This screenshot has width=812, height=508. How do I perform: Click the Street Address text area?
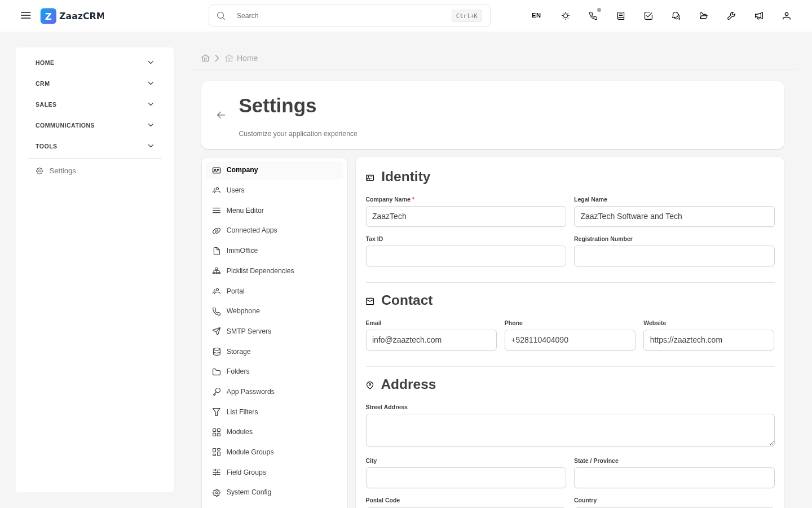pyautogui.click(x=570, y=430)
